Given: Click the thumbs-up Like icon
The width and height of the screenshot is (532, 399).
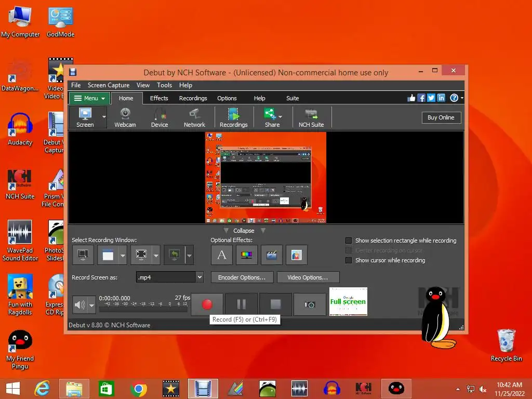Looking at the screenshot, I should 411,98.
